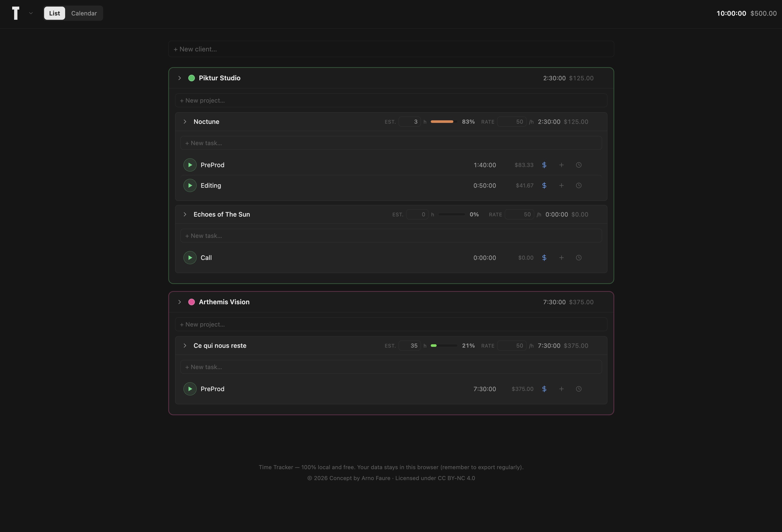This screenshot has width=782, height=532.
Task: Click pink color dot of Arthemis Vision
Action: [192, 302]
